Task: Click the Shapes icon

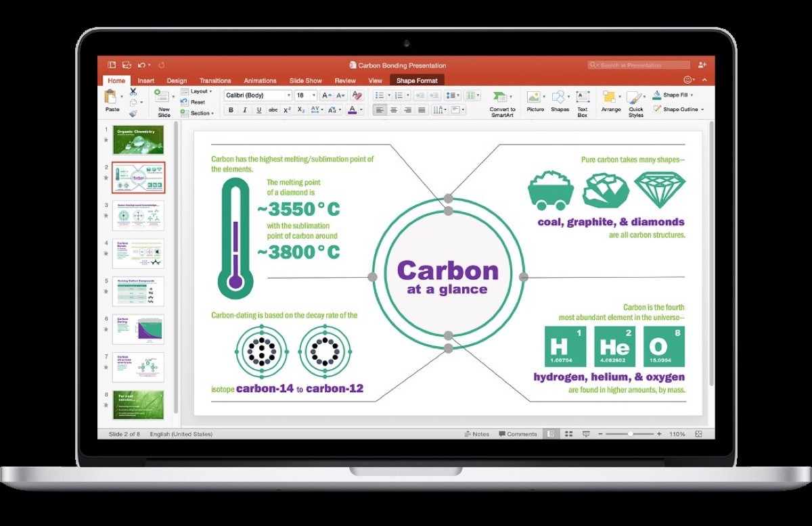Action: [x=560, y=97]
